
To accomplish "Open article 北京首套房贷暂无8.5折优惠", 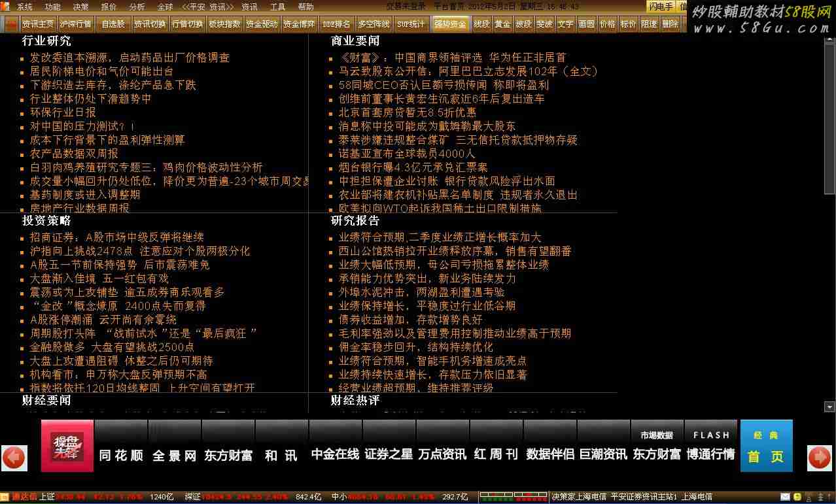I will point(408,112).
